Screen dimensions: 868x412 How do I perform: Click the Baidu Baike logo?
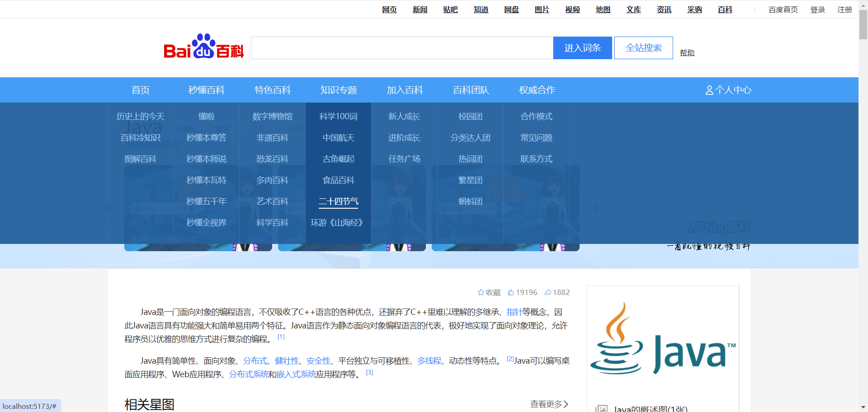click(x=203, y=47)
